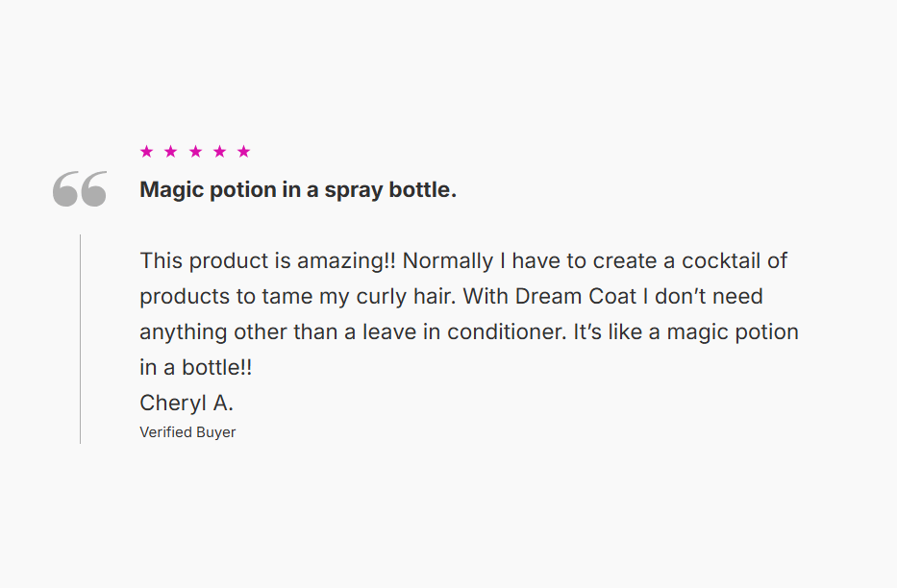Viewport: 897px width, 588px height.
Task: Click the gray opening quotation mark icon
Action: click(x=80, y=188)
